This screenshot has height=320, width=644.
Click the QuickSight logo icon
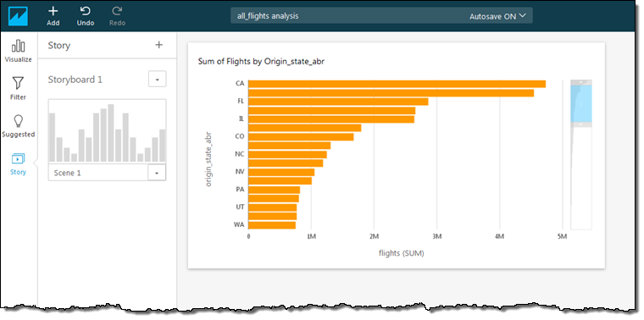tap(18, 16)
